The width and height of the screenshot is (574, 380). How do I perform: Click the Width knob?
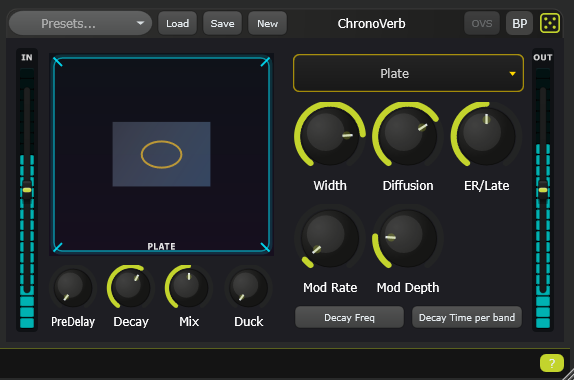[x=330, y=136]
